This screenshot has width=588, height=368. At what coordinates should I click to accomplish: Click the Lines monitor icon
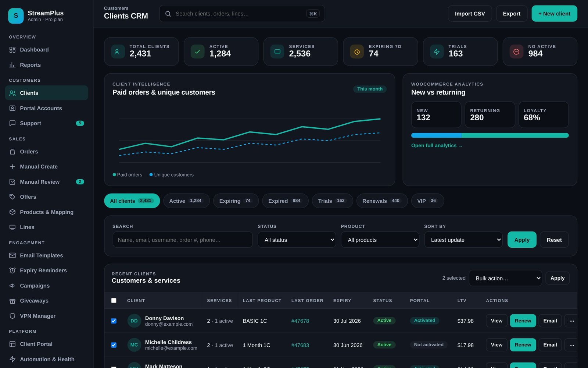point(12,227)
